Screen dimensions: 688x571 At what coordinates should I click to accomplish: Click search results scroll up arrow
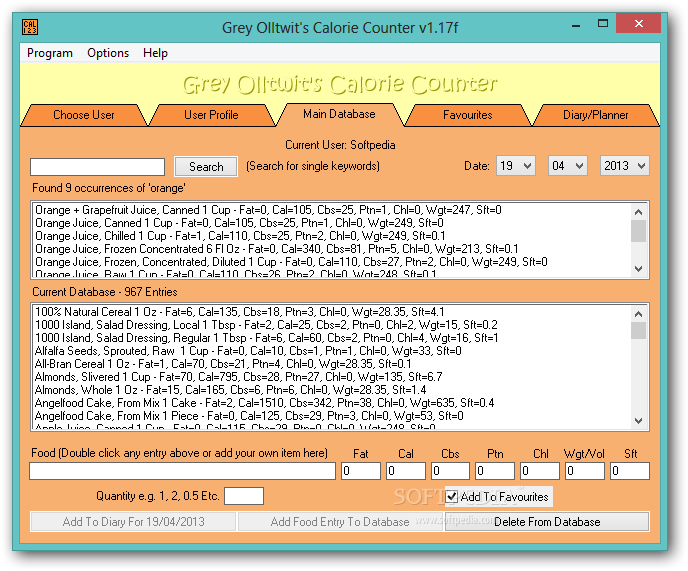click(x=638, y=212)
